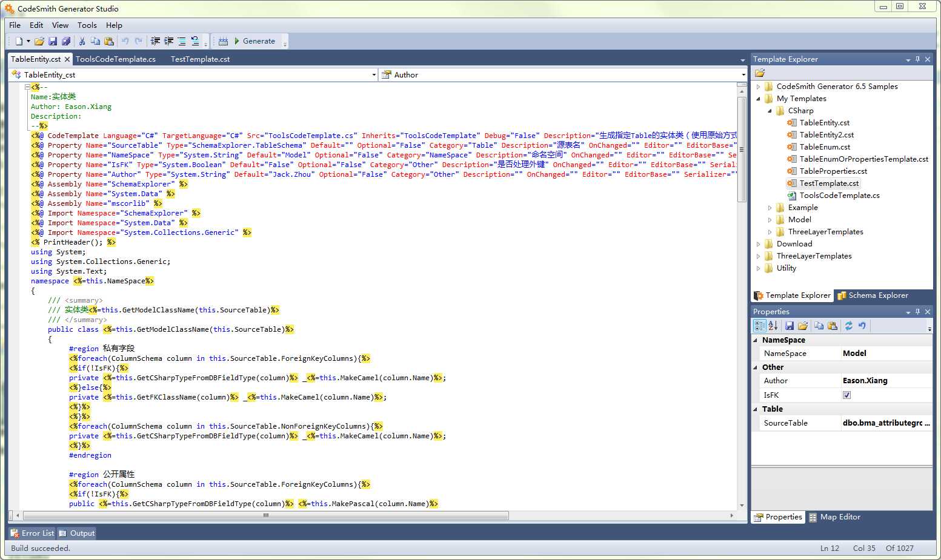This screenshot has width=941, height=560.
Task: Copy selection using main toolbar
Action: [x=95, y=41]
